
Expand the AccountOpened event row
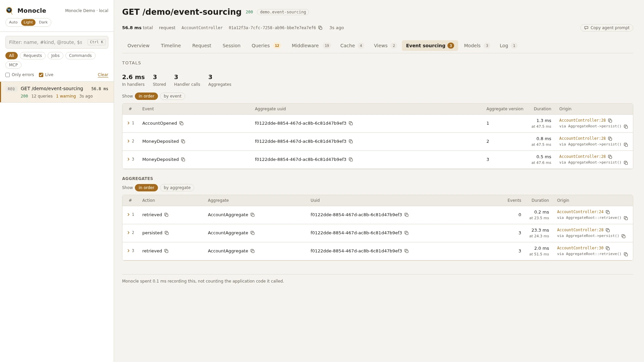point(128,123)
